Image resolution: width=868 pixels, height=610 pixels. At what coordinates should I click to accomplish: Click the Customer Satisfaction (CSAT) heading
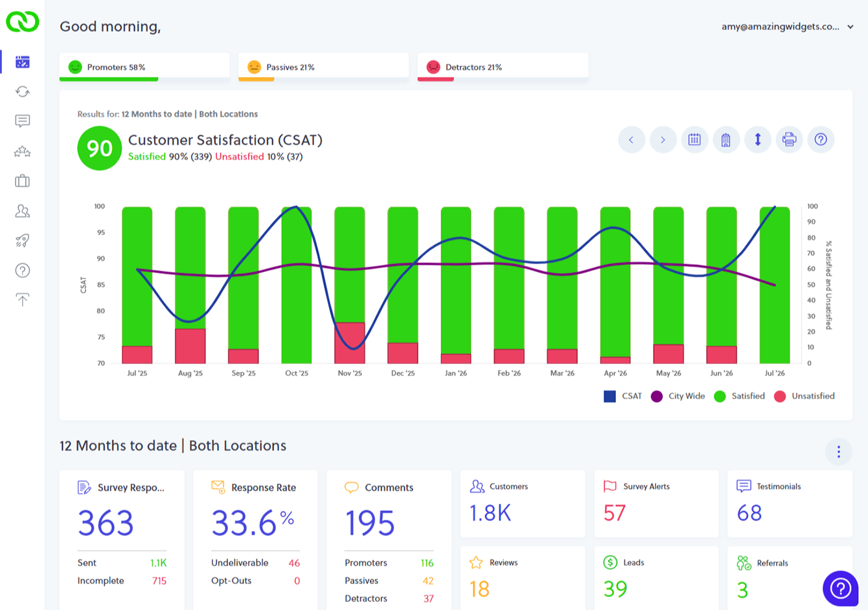tap(225, 140)
